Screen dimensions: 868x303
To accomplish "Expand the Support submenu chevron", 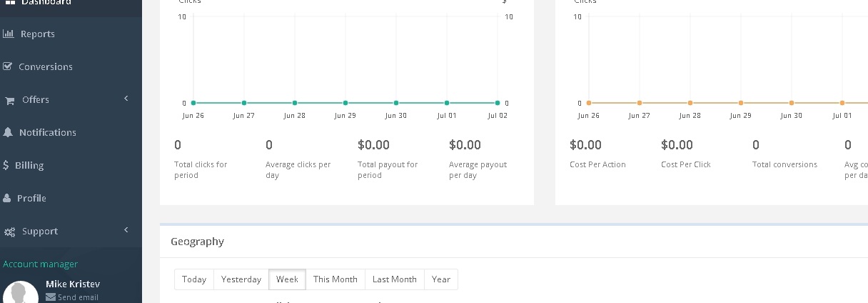I will coord(126,230).
